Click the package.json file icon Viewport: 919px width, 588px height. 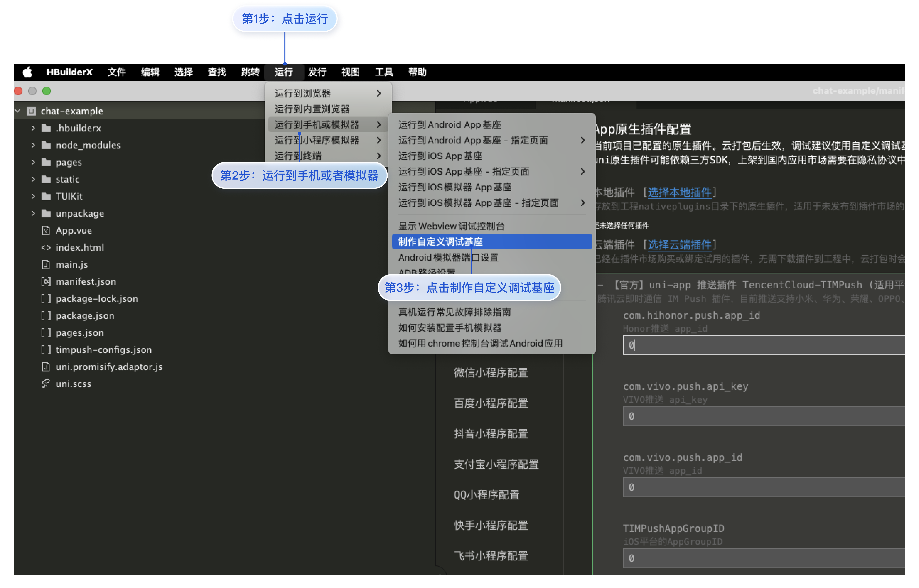(x=46, y=316)
